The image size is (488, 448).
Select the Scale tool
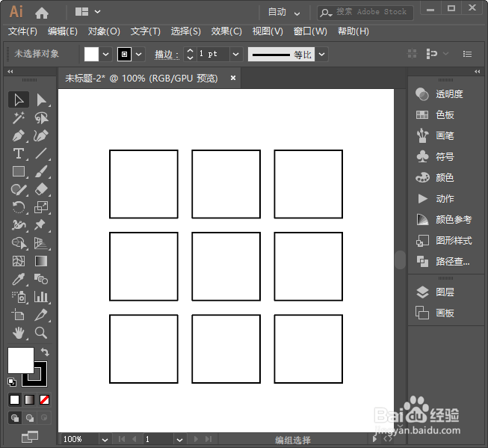41,207
